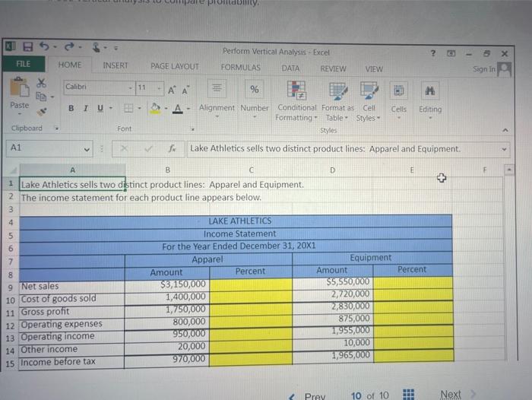Apply the font color A swatch

coord(177,109)
